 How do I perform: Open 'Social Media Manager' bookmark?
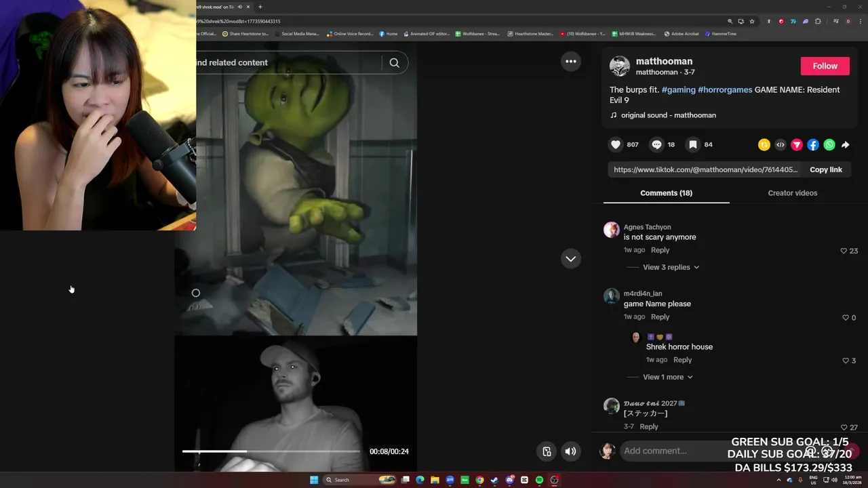(x=296, y=34)
